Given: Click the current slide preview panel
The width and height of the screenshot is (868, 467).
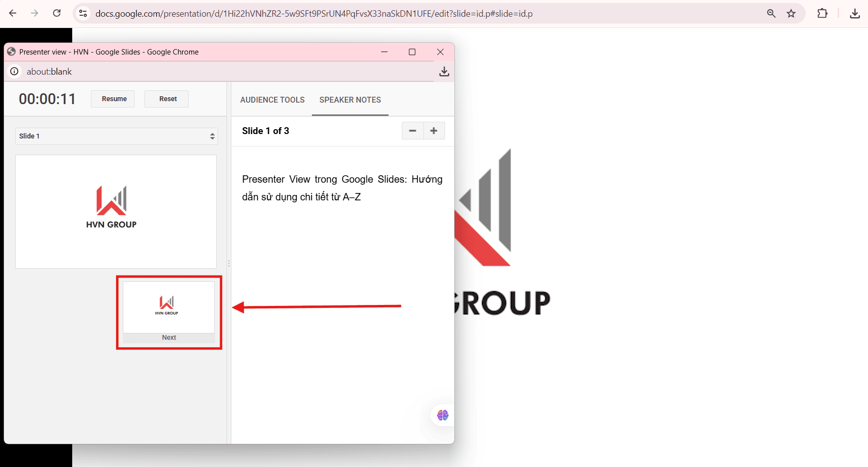Looking at the screenshot, I should (x=115, y=211).
